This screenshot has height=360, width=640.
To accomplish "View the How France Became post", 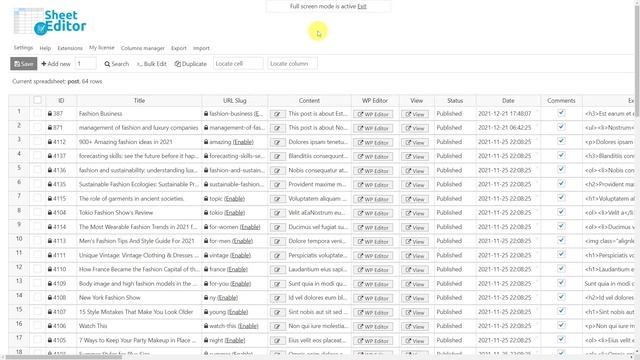I will pos(415,270).
